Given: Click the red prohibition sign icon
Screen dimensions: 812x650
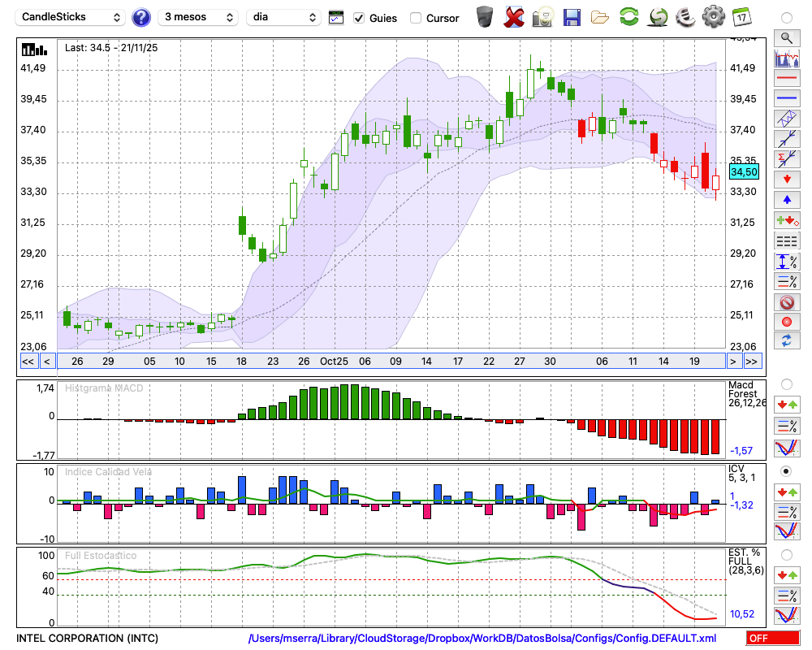Looking at the screenshot, I should tap(787, 302).
